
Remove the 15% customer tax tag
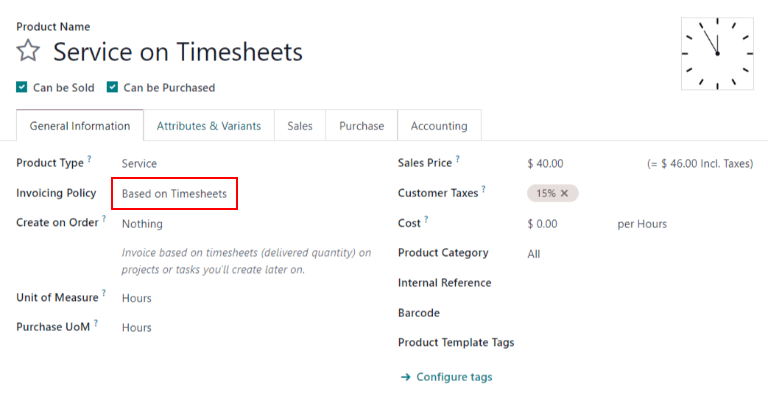(x=564, y=193)
